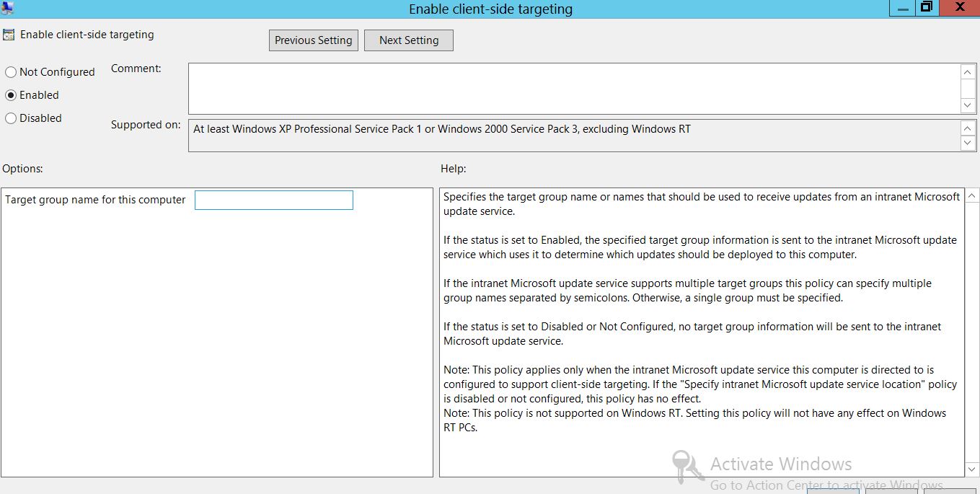
Task: Select the Not Configured radio button
Action: coord(11,72)
